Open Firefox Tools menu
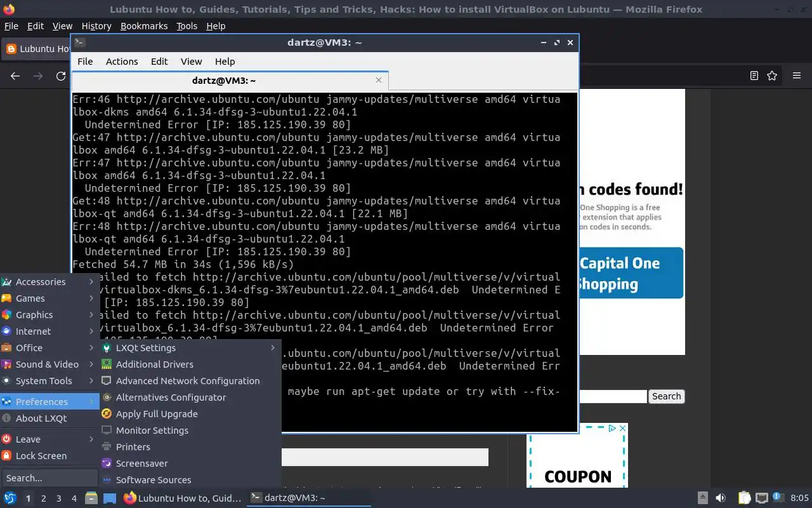 [x=187, y=26]
